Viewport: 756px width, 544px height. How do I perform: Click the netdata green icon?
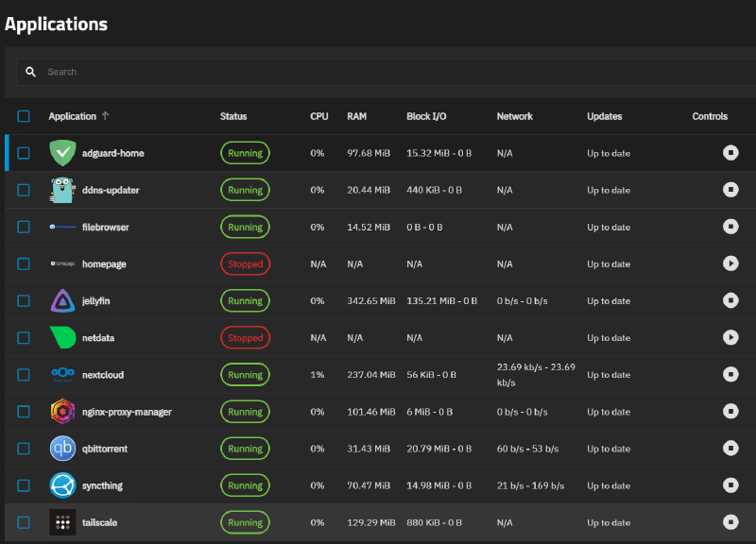click(x=62, y=338)
